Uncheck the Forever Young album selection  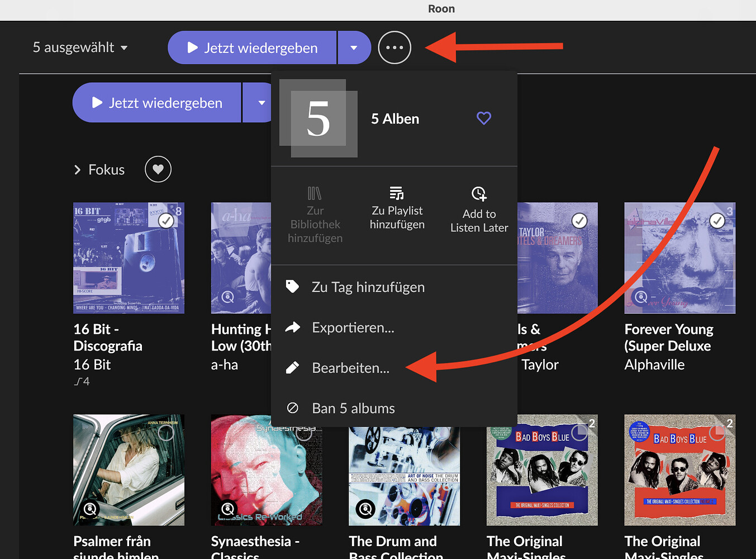[717, 221]
